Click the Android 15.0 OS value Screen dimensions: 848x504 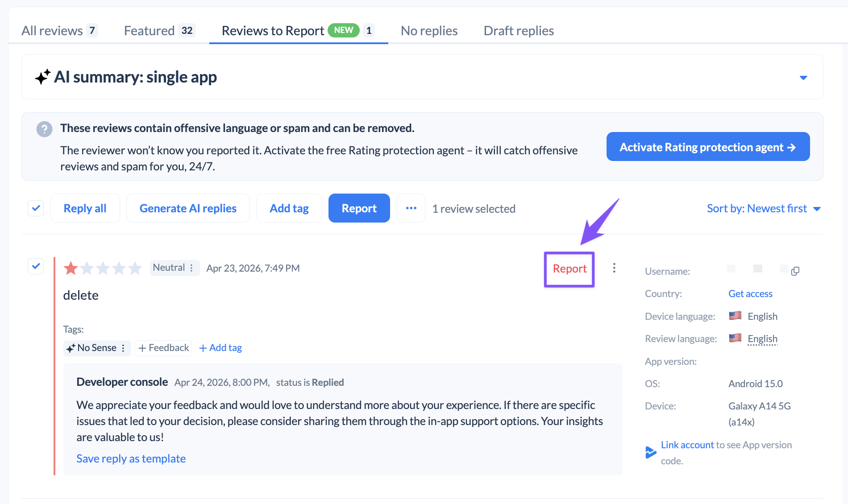tap(756, 384)
